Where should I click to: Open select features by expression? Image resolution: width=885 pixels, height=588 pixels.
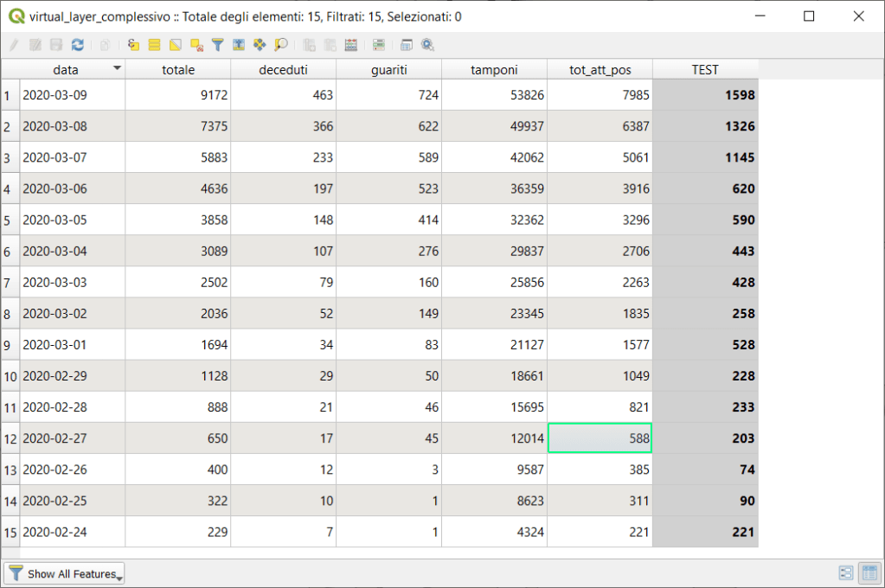[132, 45]
